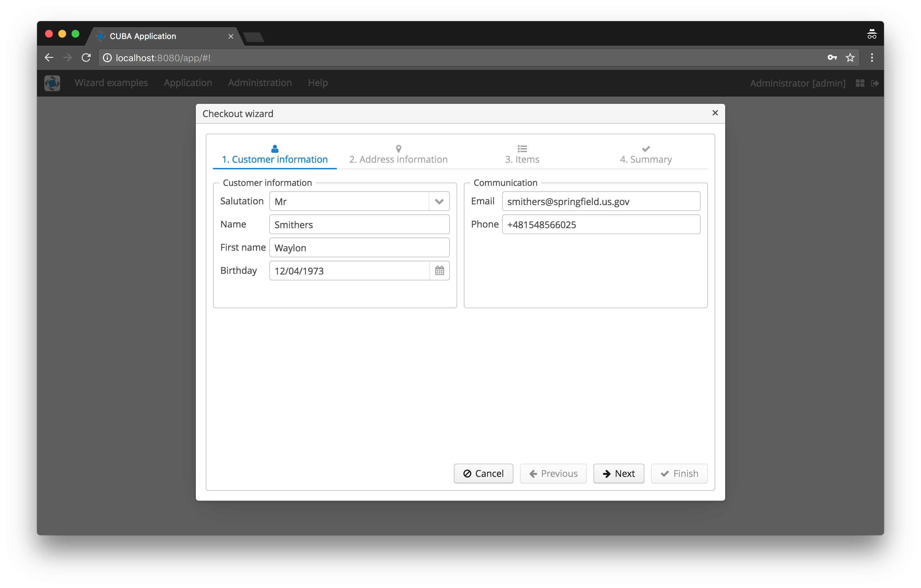Close the Checkout wizard dialog
The image size is (921, 588).
[x=715, y=113]
